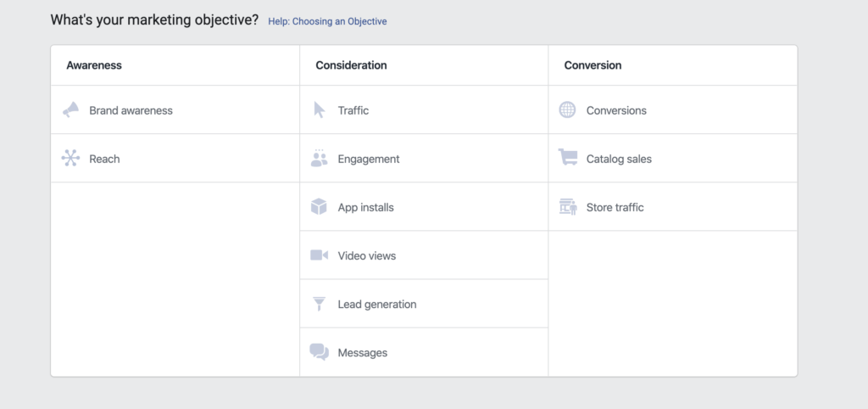Choose the Video views objective text
868x409 pixels.
[367, 256]
